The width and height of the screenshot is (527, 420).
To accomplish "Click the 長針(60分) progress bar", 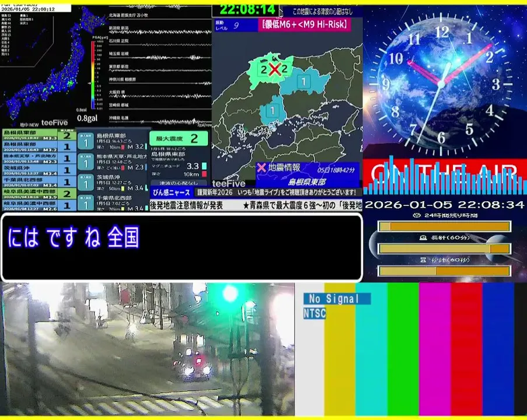I will tap(444, 249).
